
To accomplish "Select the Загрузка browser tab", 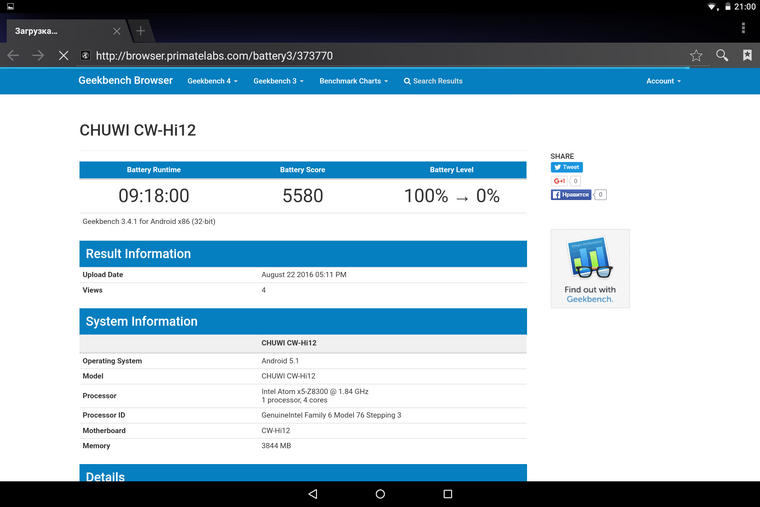I will point(65,31).
